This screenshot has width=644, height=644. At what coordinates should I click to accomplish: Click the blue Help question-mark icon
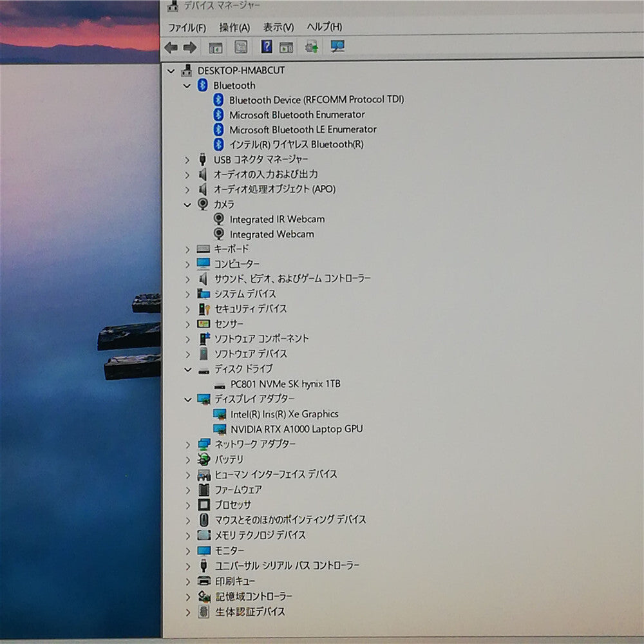coord(267,46)
